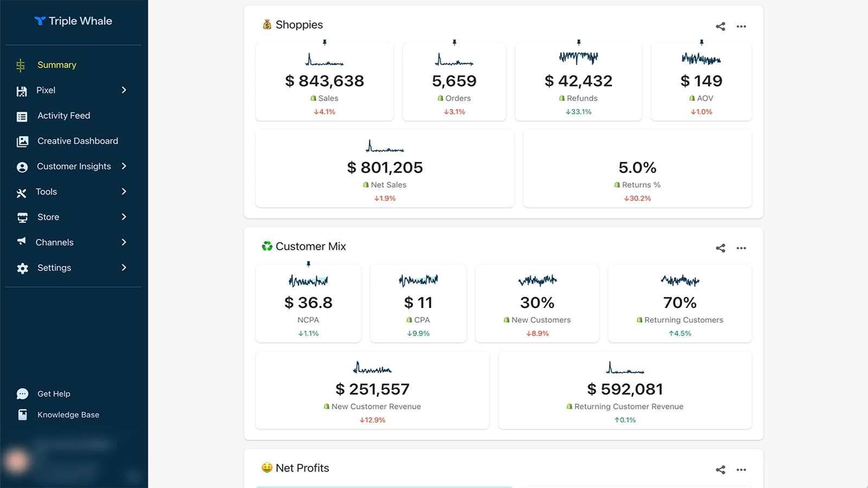The width and height of the screenshot is (868, 488).
Task: Click the Net Sales sparkline chart
Action: tap(385, 146)
